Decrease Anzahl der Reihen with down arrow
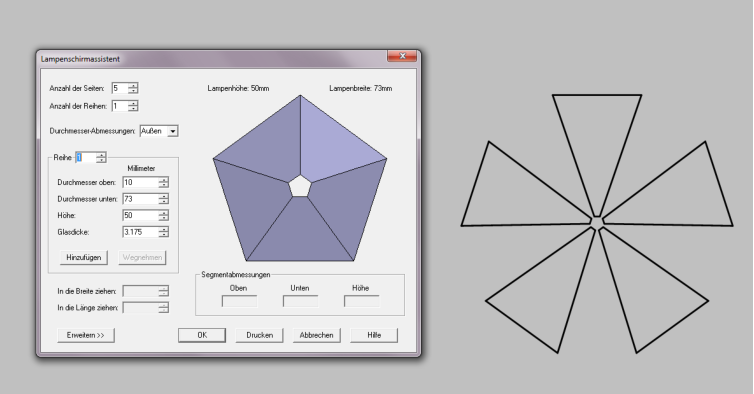The height and width of the screenshot is (394, 754). point(133,109)
